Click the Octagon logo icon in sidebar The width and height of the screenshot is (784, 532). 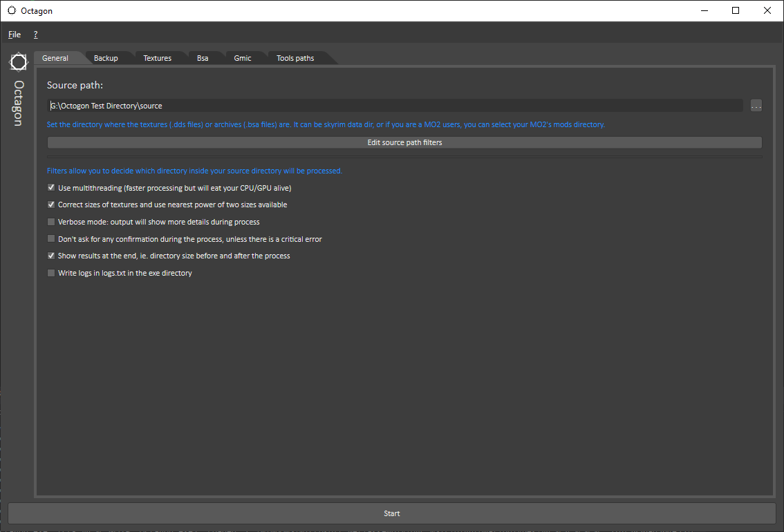(18, 62)
